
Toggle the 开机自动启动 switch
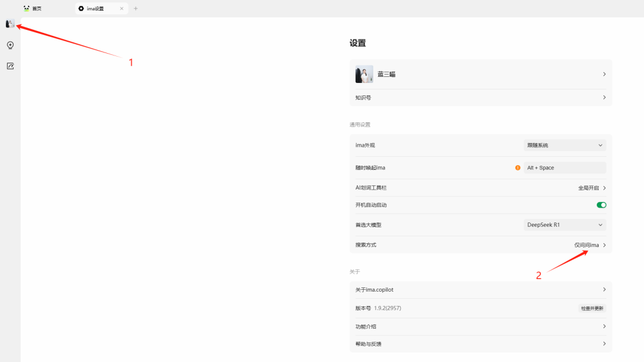tap(601, 205)
